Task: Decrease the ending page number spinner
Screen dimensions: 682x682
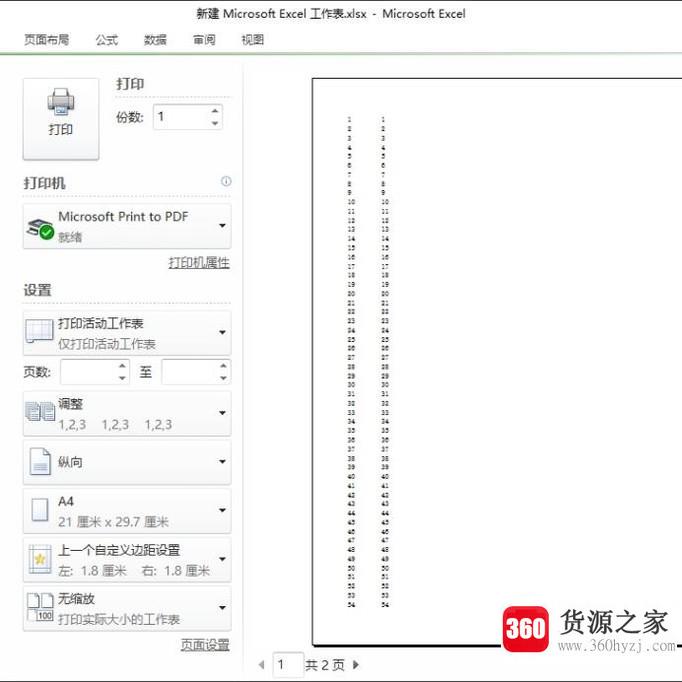Action: (223, 378)
